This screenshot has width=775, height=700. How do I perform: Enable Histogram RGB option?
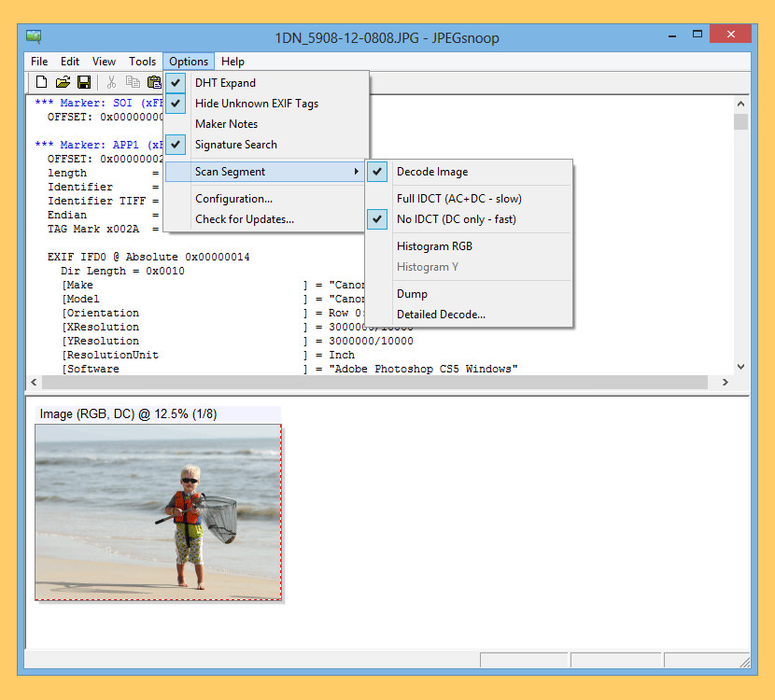pos(469,246)
